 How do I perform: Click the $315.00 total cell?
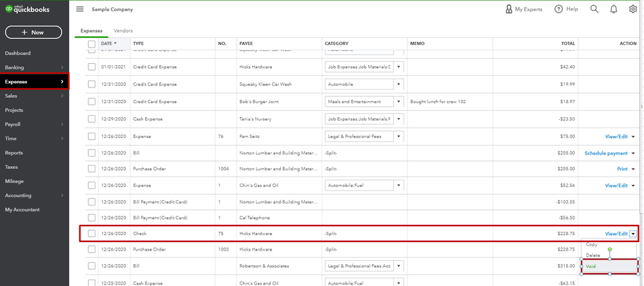pyautogui.click(x=566, y=266)
